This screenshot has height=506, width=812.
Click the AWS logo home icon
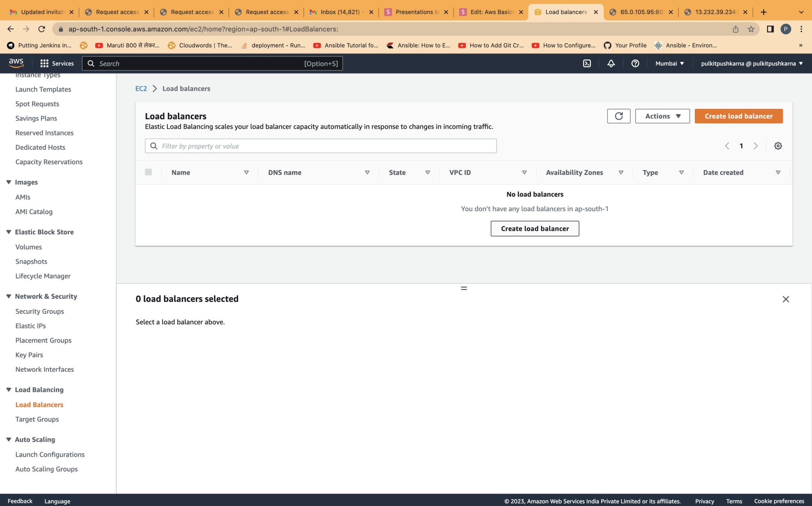(x=16, y=63)
